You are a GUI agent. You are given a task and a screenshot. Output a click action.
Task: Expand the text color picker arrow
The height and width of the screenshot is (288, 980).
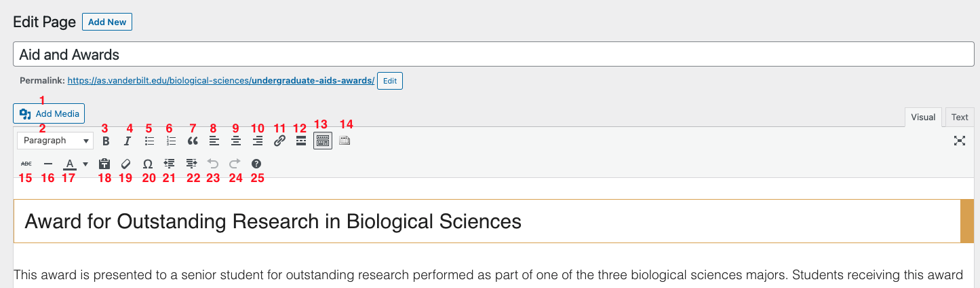click(x=85, y=164)
